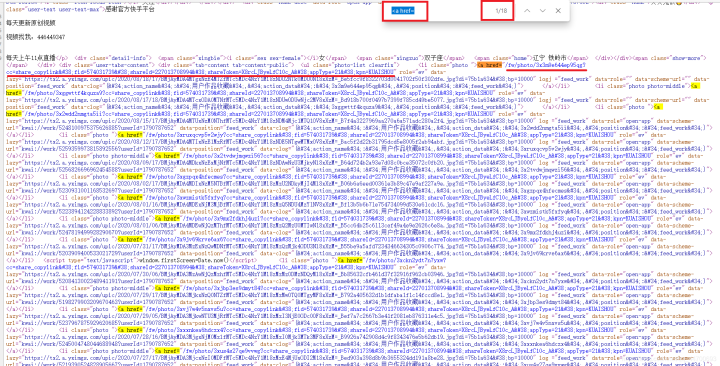
Task: Click the 视频找我 444444347 text line
Action: (35, 37)
